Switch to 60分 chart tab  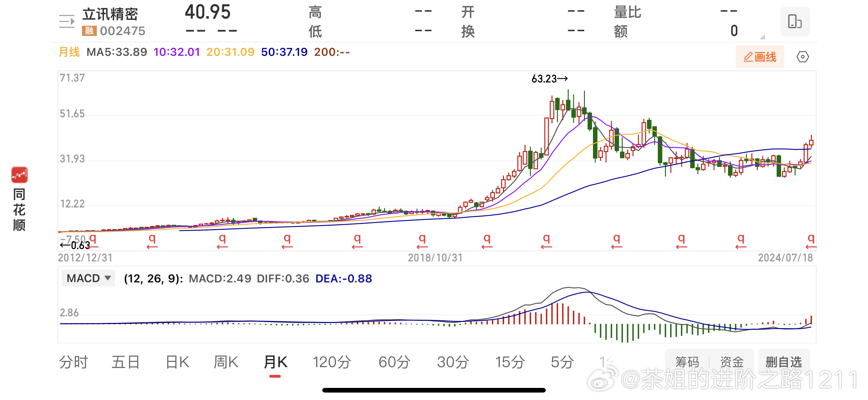pyautogui.click(x=394, y=362)
